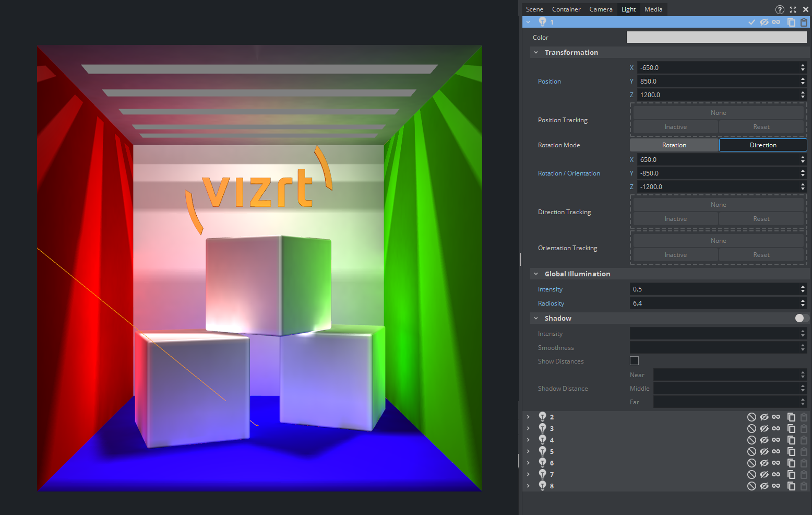Click the disabled-circle icon on light 2
Screen dimensions: 812x515
pyautogui.click(x=751, y=417)
